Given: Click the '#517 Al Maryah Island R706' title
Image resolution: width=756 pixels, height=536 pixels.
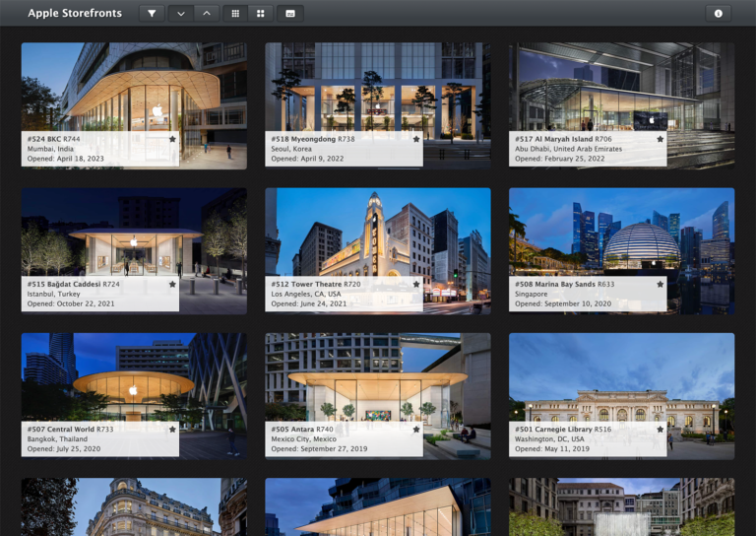Looking at the screenshot, I should pyautogui.click(x=563, y=139).
